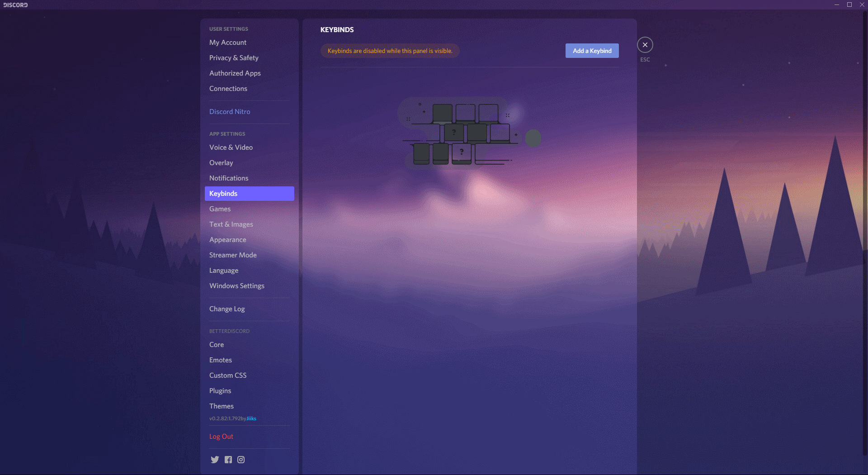
Task: Open Language settings
Action: [250, 271]
